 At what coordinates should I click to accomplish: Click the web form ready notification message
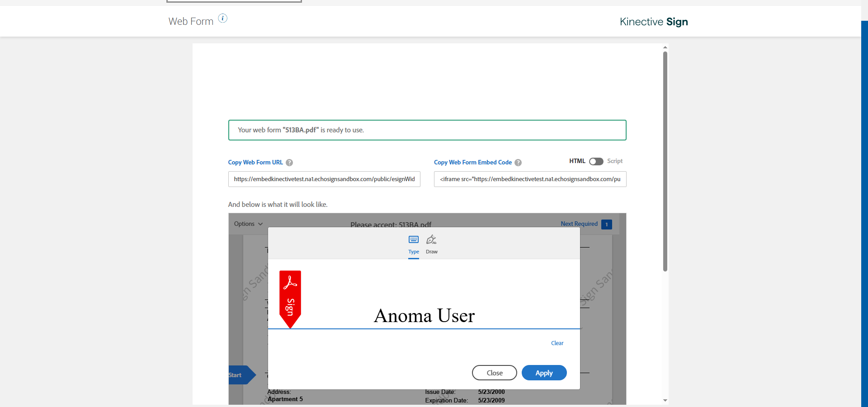[427, 130]
